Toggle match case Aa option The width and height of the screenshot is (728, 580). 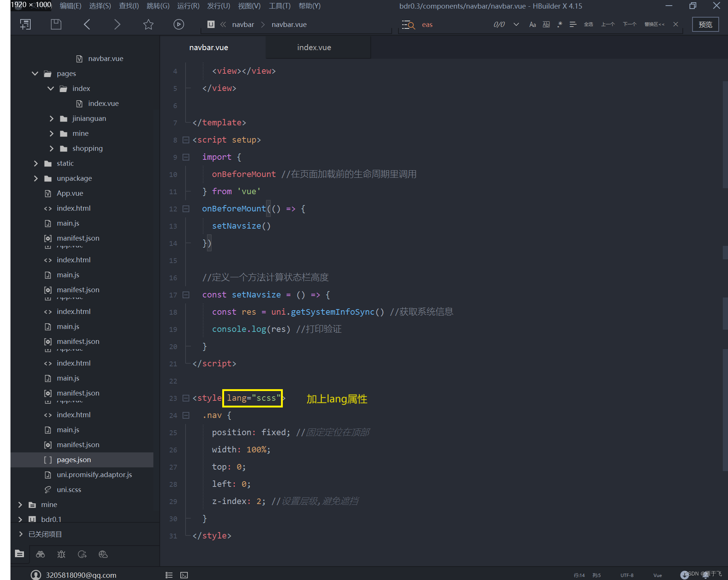tap(532, 24)
